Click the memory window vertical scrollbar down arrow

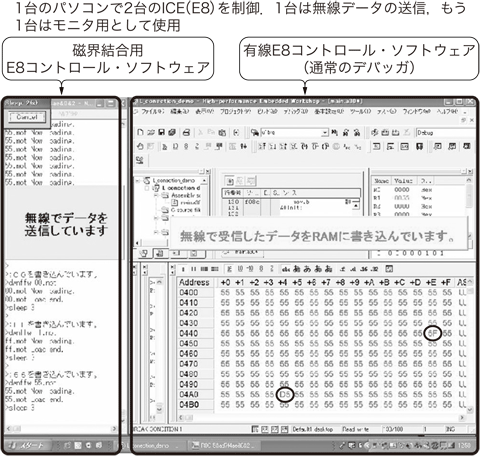point(470,409)
